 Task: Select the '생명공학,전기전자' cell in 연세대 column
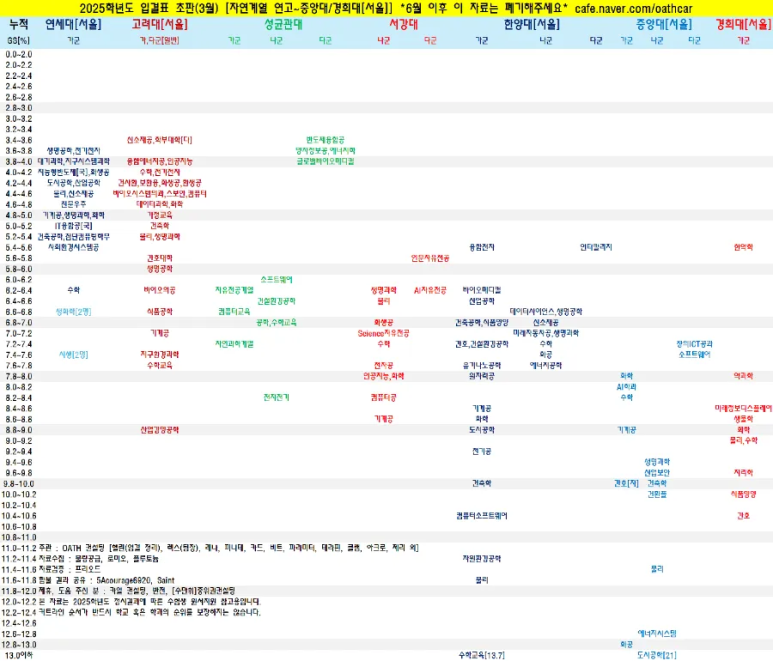pyautogui.click(x=73, y=151)
